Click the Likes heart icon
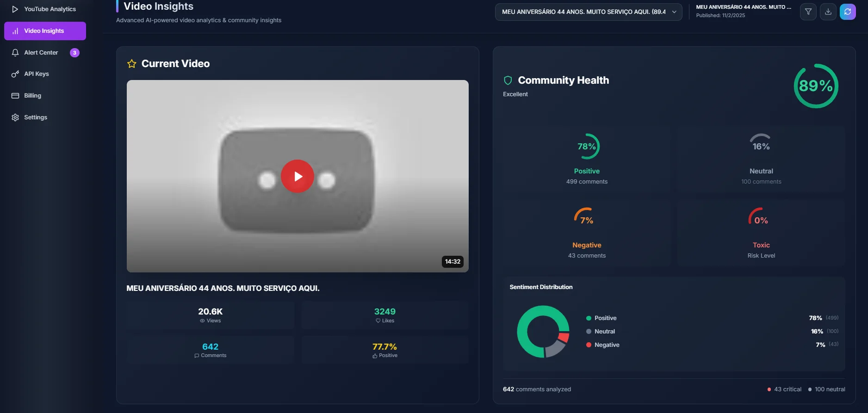868x413 pixels. [378, 321]
